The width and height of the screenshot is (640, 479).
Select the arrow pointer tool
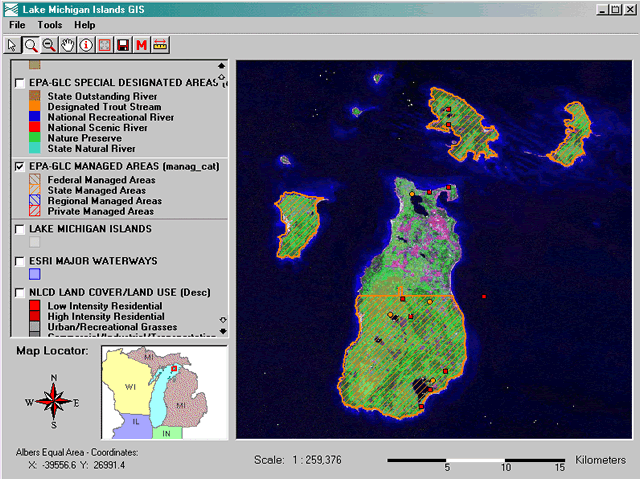[12, 45]
